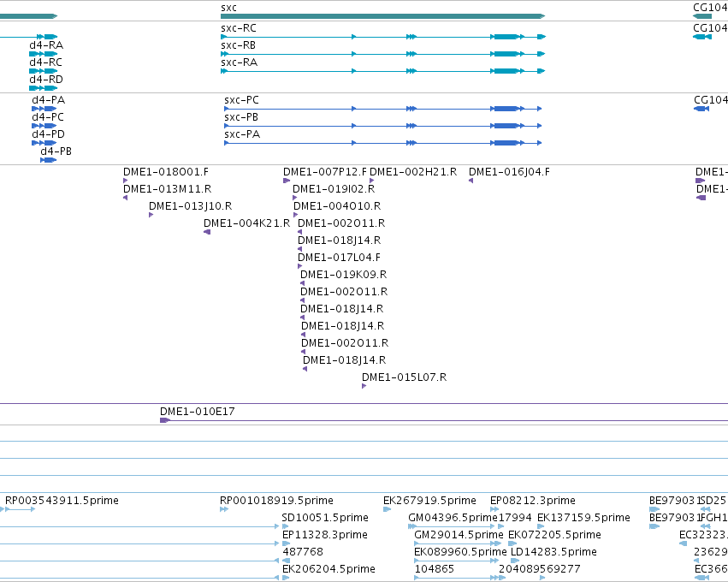Select the d4-PA coding feature label
The image size is (728, 582).
(48, 100)
